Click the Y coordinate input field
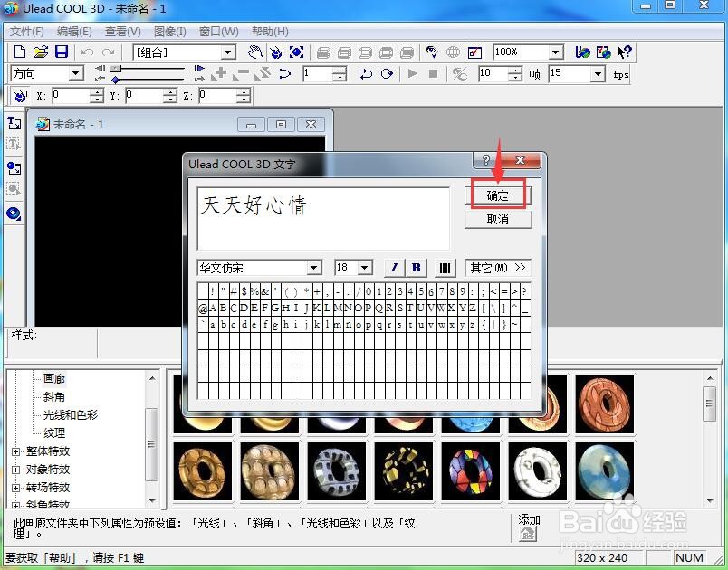This screenshot has width=728, height=570. [144, 96]
